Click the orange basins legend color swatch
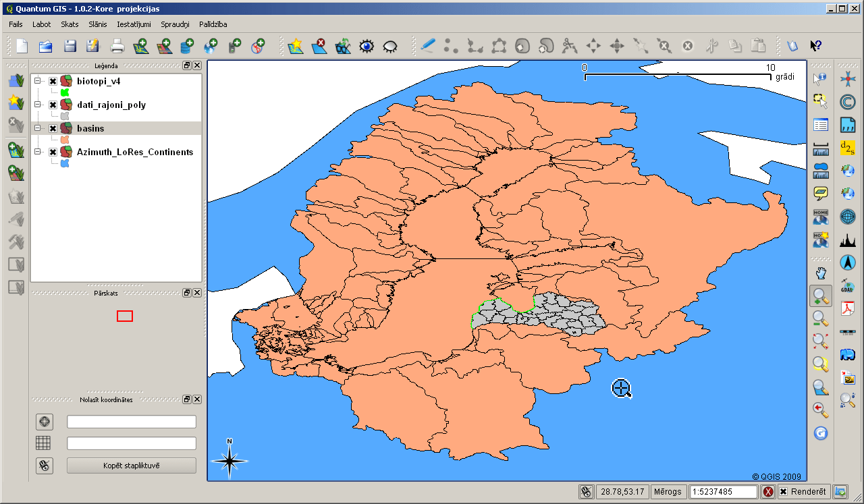The image size is (864, 504). pyautogui.click(x=65, y=140)
